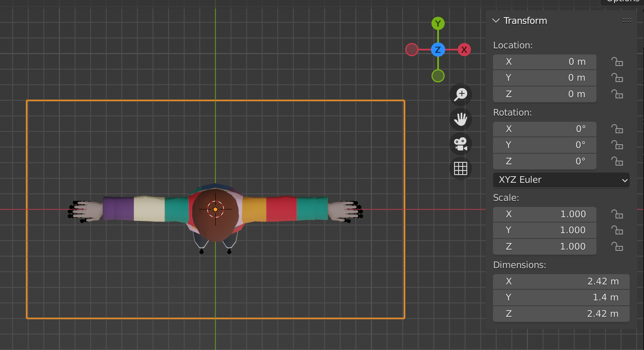Open the XYZ Euler rotation mode dropdown
Screen dimensions: 644x350
tap(561, 180)
